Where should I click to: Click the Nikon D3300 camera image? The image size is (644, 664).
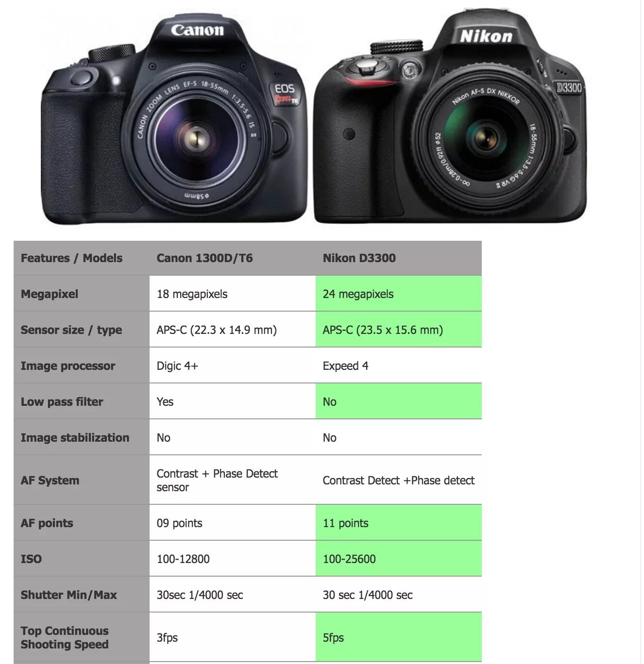pyautogui.click(x=450, y=116)
